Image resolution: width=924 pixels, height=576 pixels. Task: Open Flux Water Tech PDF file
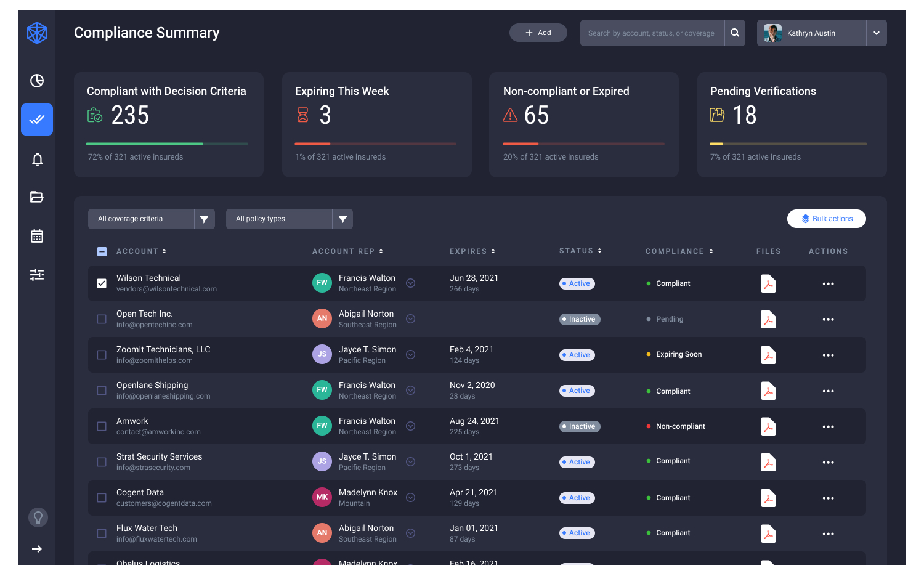pos(768,534)
